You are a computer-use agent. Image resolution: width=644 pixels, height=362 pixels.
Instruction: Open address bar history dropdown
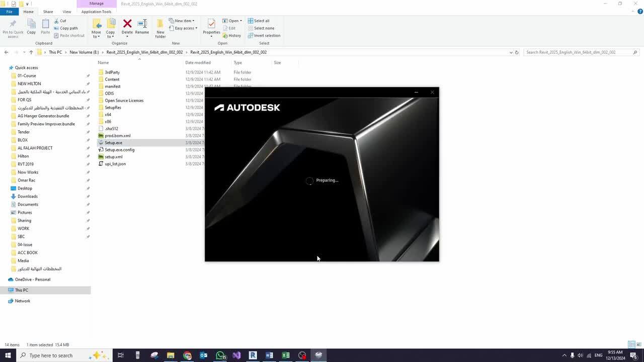coord(511,52)
